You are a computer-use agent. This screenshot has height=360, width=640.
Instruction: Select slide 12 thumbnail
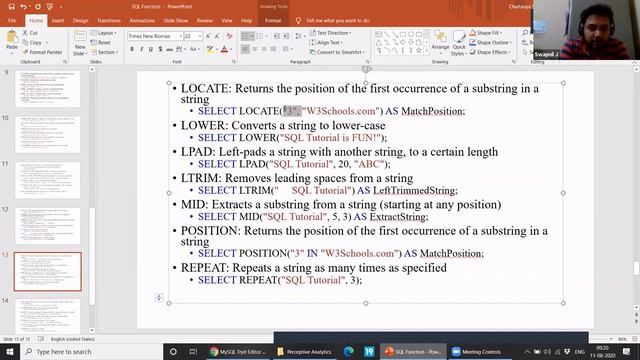(x=48, y=226)
